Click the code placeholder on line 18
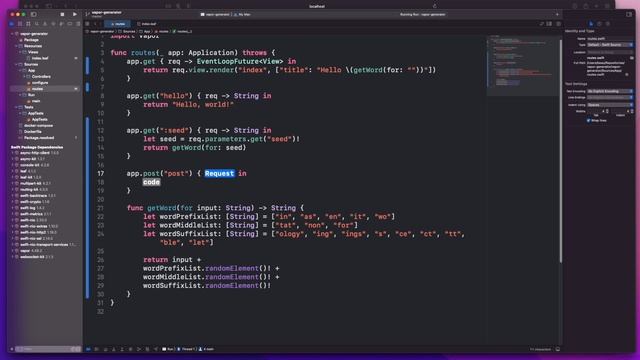 pyautogui.click(x=151, y=182)
